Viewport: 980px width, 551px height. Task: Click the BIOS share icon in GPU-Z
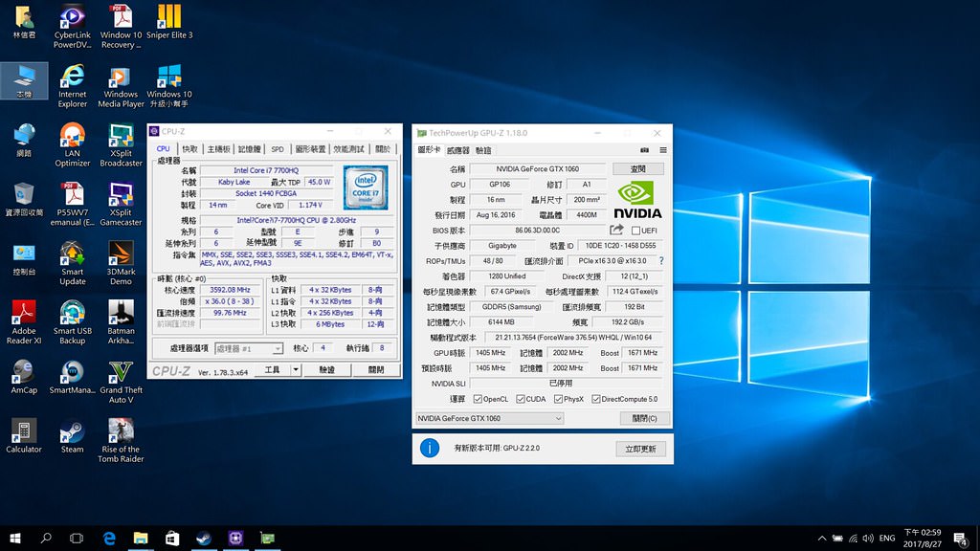point(617,230)
